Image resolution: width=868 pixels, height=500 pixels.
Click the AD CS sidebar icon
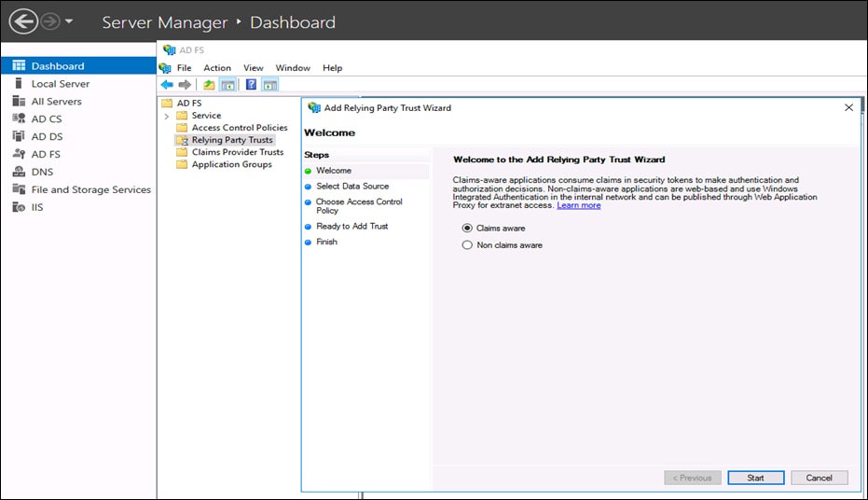[x=19, y=118]
